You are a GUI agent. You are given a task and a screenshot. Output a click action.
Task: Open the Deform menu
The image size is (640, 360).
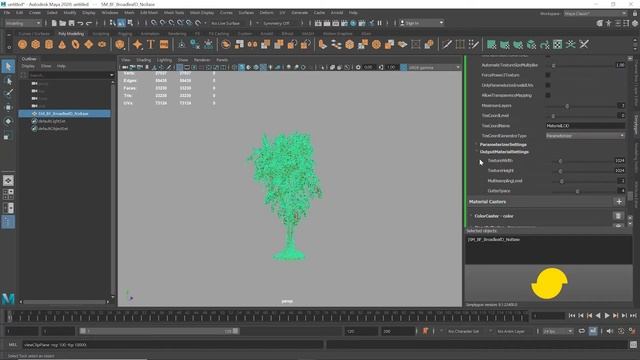(267, 13)
